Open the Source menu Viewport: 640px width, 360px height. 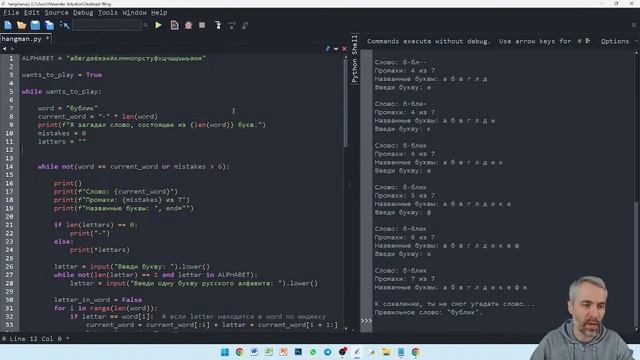tap(56, 13)
